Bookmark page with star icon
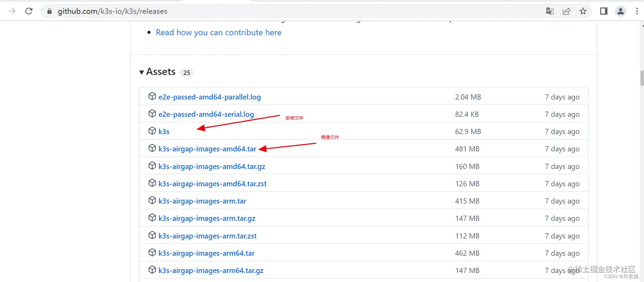Viewport: 644px width, 282px height. 583,11
